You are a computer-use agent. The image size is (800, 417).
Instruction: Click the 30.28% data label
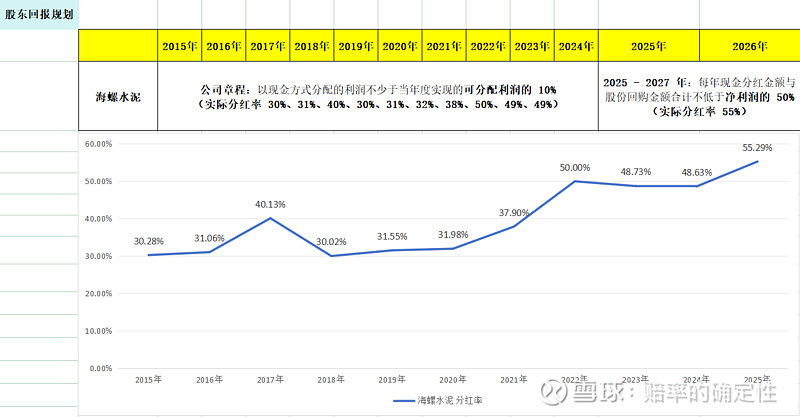coord(148,241)
